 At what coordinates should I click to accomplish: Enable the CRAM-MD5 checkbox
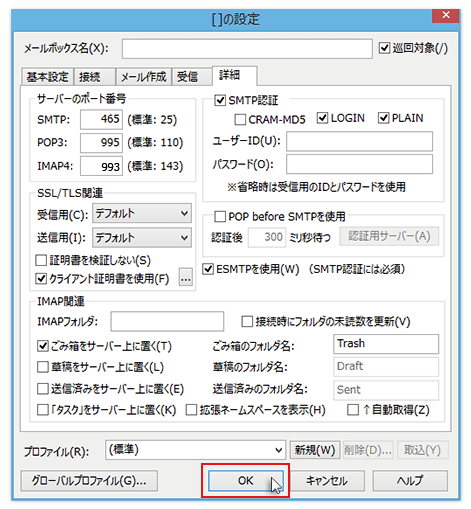coord(240,119)
